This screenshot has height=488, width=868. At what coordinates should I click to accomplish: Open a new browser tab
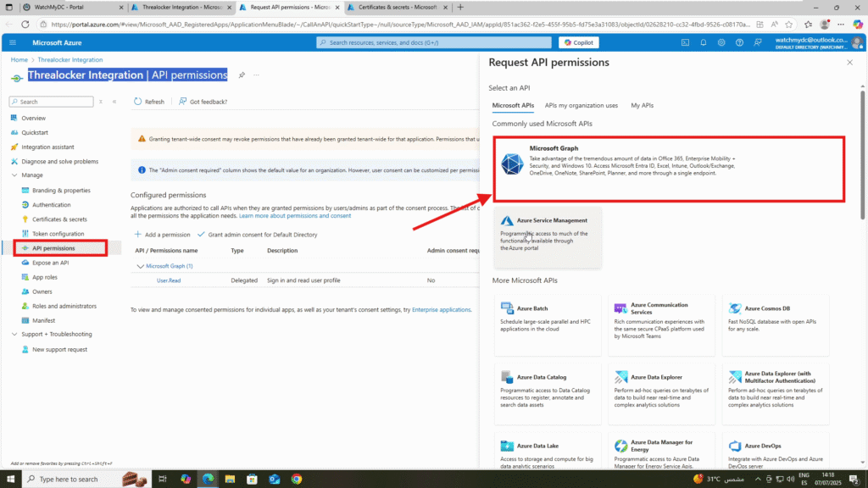coord(460,7)
